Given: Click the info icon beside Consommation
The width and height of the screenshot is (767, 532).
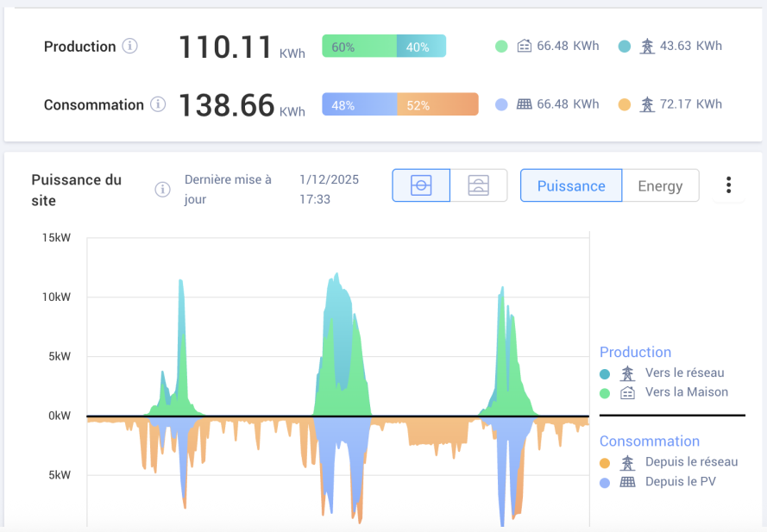Looking at the screenshot, I should click(158, 104).
